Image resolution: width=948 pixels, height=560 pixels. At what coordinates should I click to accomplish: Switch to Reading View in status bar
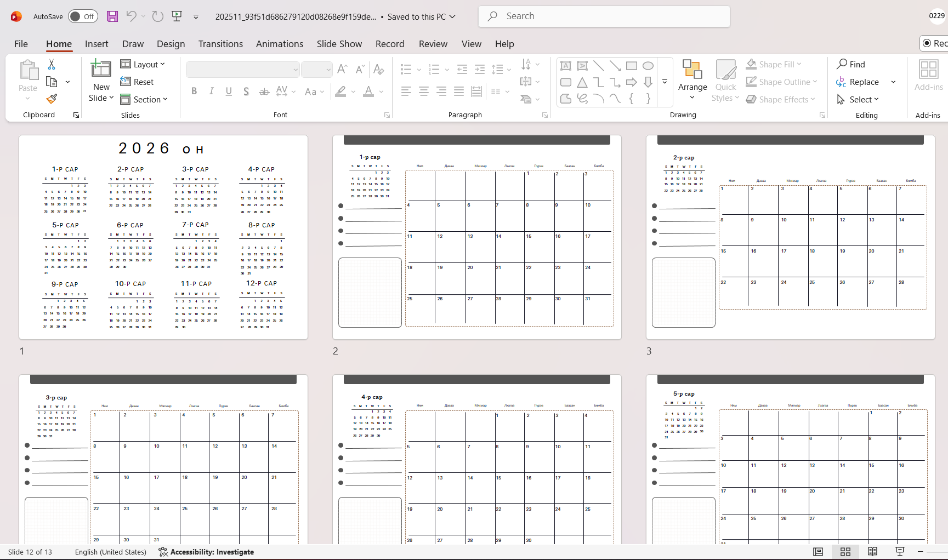872,551
